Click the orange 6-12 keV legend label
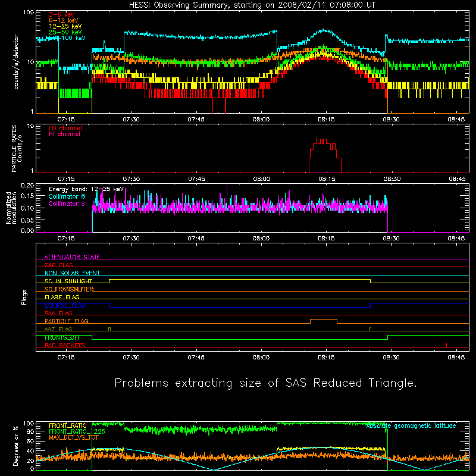Screen dimensions: 476x476 coord(64,20)
